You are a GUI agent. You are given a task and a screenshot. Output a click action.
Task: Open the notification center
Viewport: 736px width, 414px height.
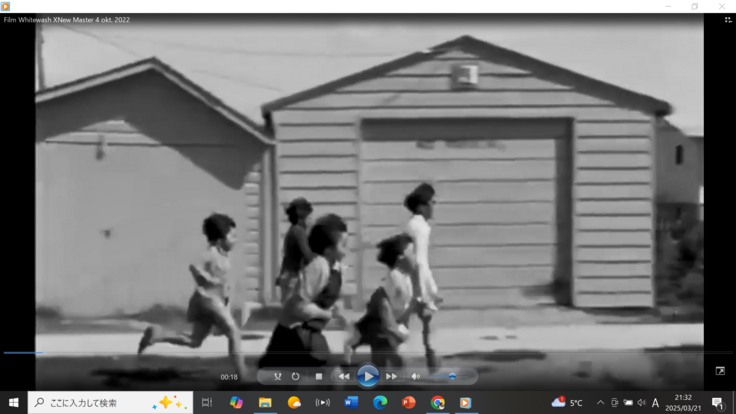coord(717,402)
